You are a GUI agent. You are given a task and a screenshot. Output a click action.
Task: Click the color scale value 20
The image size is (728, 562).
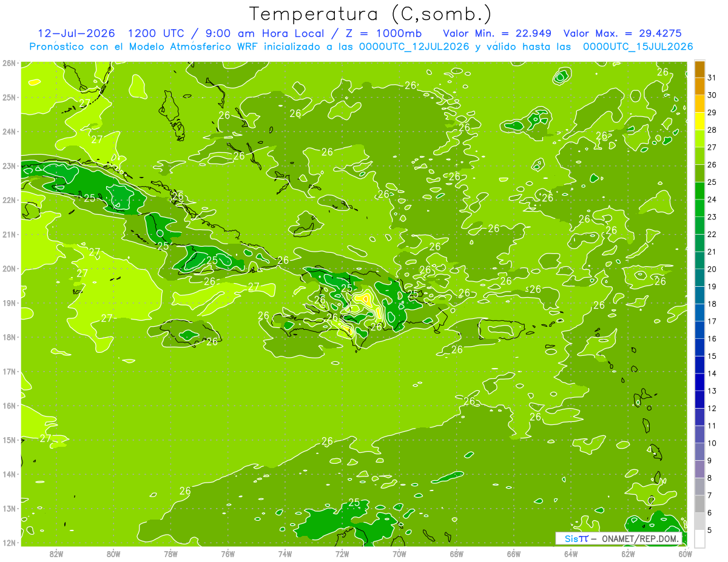coord(712,269)
